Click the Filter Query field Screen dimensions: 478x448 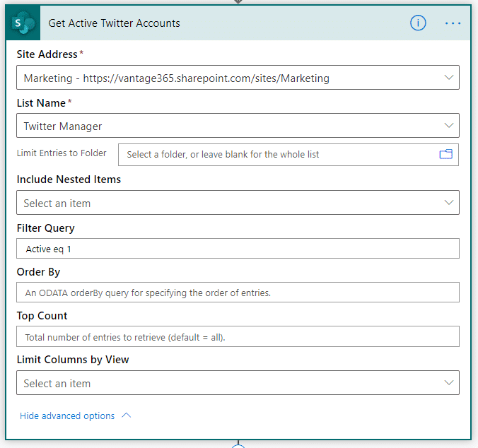238,249
